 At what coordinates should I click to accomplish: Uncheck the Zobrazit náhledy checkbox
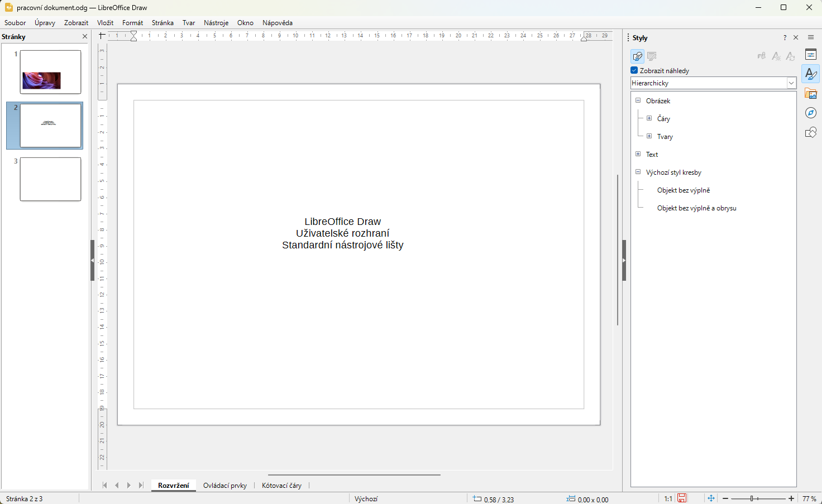pos(634,70)
